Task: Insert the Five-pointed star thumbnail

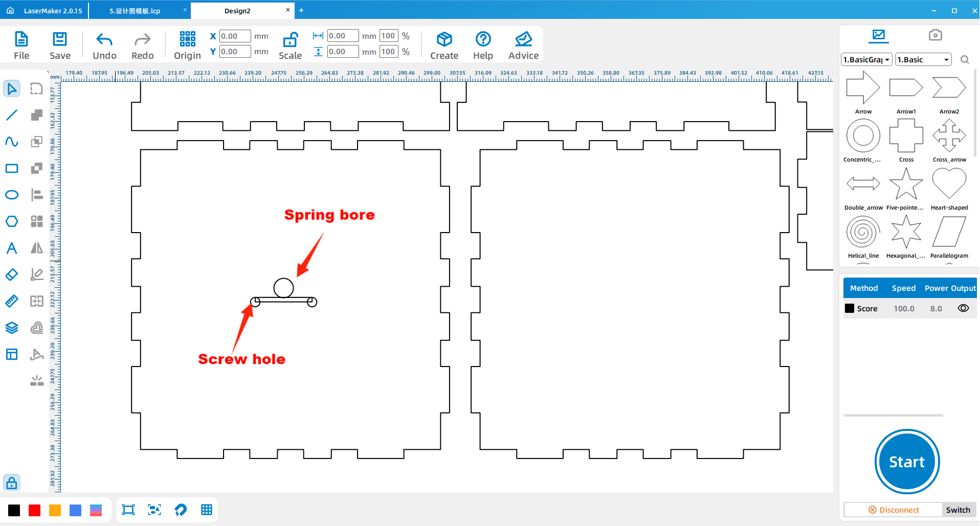Action: pyautogui.click(x=906, y=184)
